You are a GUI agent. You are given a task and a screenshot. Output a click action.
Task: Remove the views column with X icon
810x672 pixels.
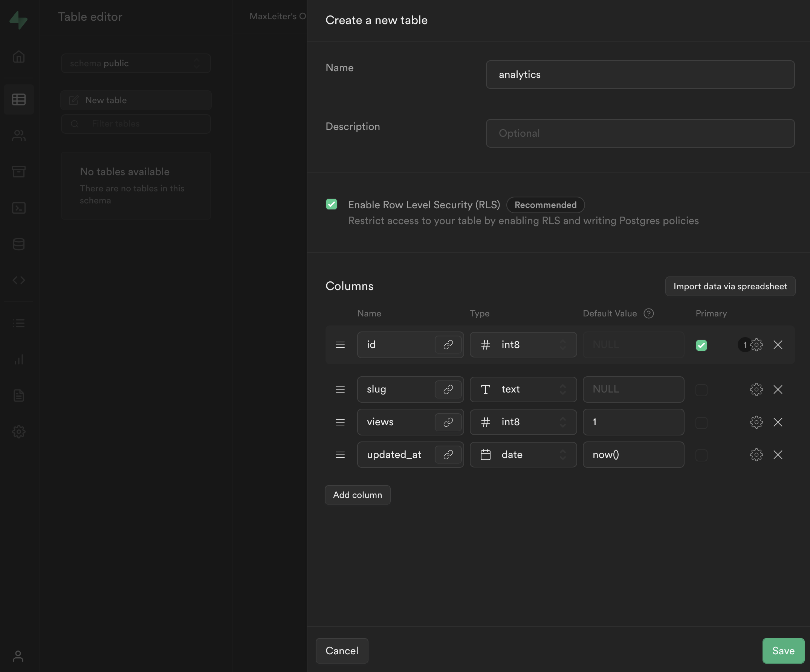[778, 422]
